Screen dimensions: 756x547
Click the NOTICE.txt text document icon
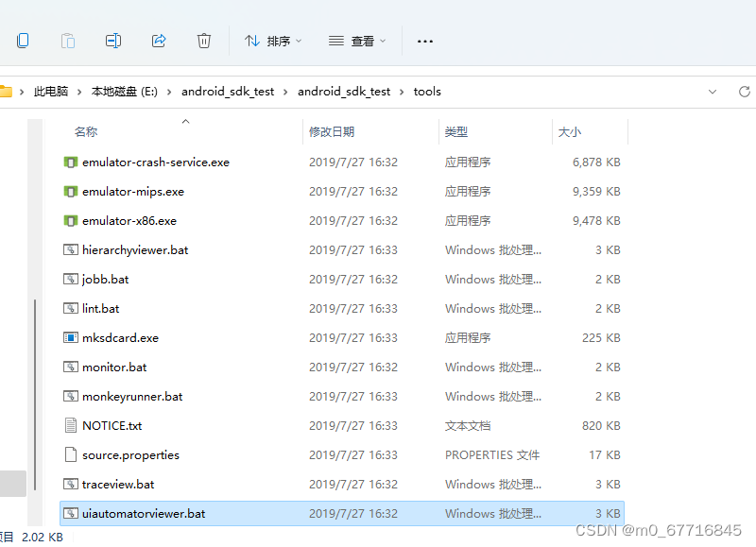coord(71,425)
